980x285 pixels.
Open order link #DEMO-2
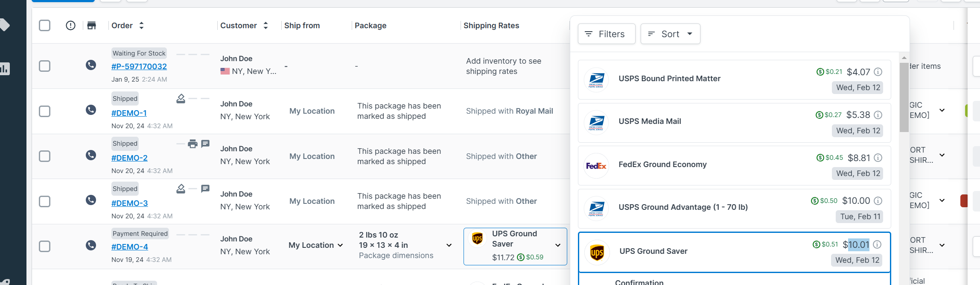tap(129, 158)
